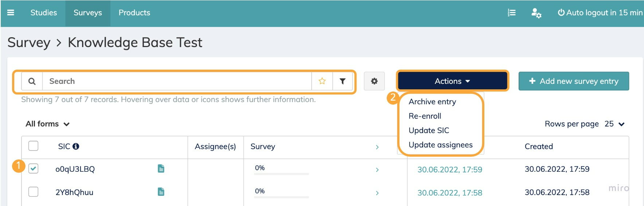Choose Update assignees menu option
This screenshot has height=206, width=644.
click(x=440, y=145)
